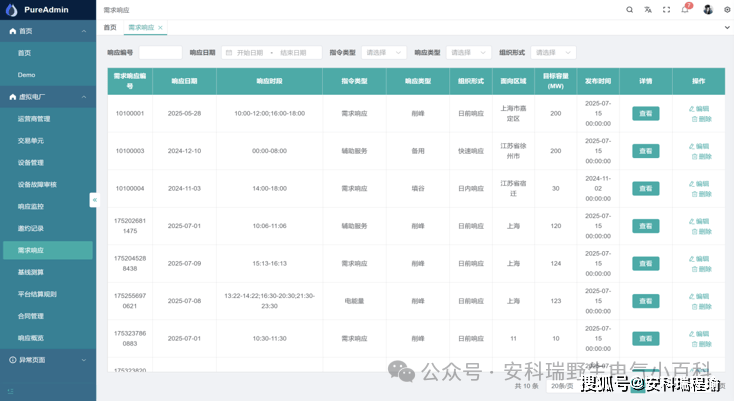View details of record 10100004
The image size is (735, 401).
[645, 189]
